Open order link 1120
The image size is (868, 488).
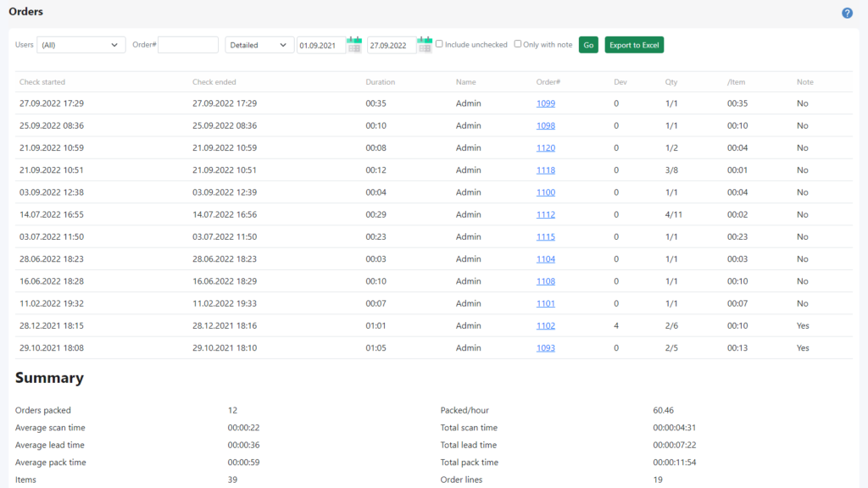tap(545, 147)
